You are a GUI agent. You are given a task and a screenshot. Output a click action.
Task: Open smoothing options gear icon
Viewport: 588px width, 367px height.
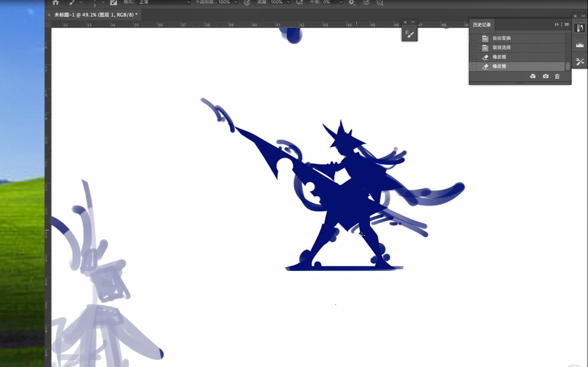coord(352,2)
